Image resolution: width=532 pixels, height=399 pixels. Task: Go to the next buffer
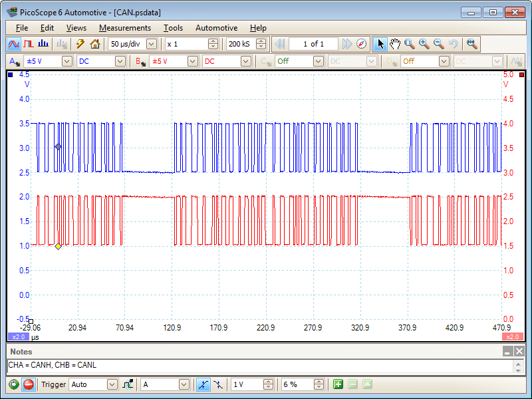[347, 44]
